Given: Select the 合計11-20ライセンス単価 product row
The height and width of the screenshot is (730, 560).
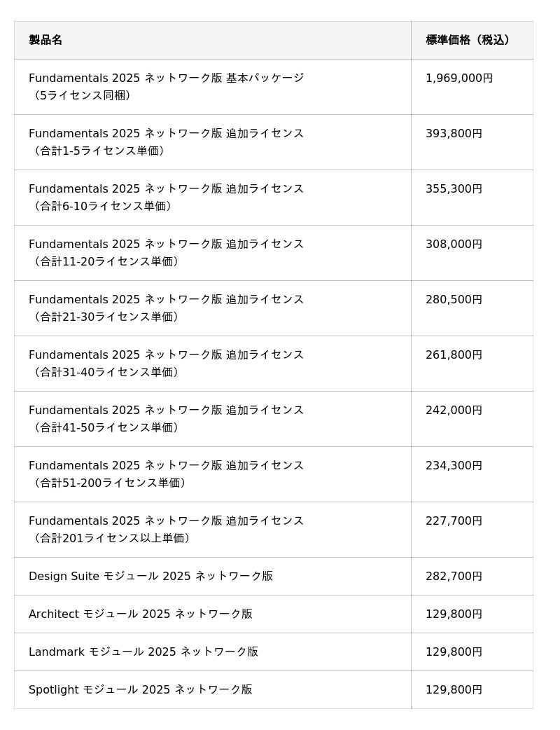Looking at the screenshot, I should point(166,252).
